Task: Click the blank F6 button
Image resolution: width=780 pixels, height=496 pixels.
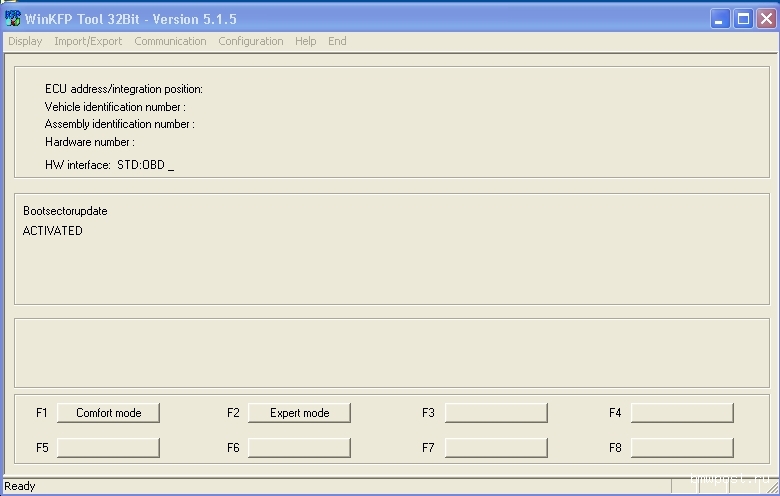Action: point(299,447)
